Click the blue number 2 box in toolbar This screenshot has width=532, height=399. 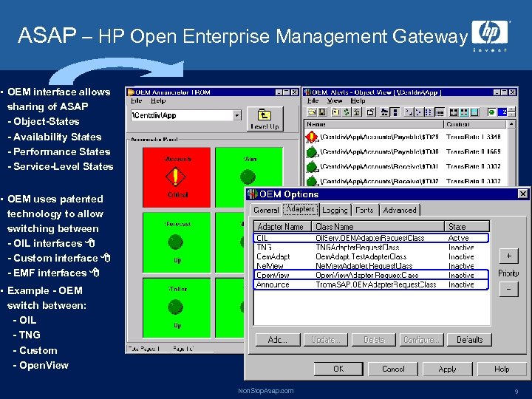point(503,112)
